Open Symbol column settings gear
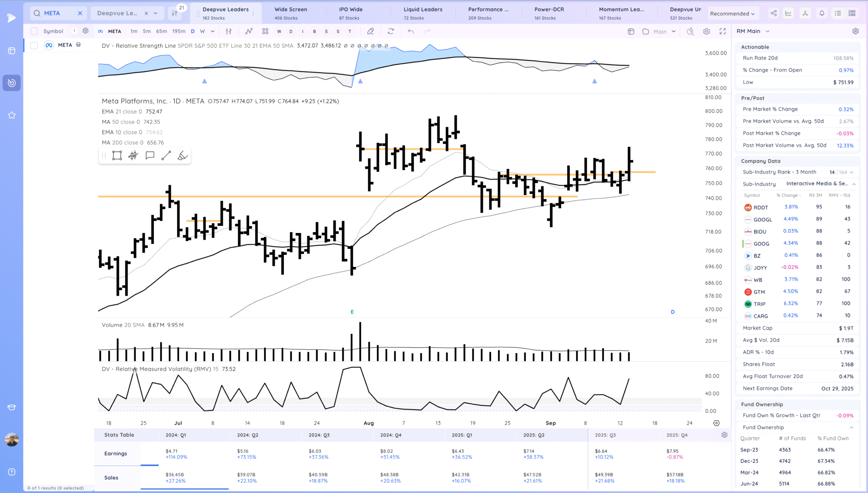 [85, 31]
